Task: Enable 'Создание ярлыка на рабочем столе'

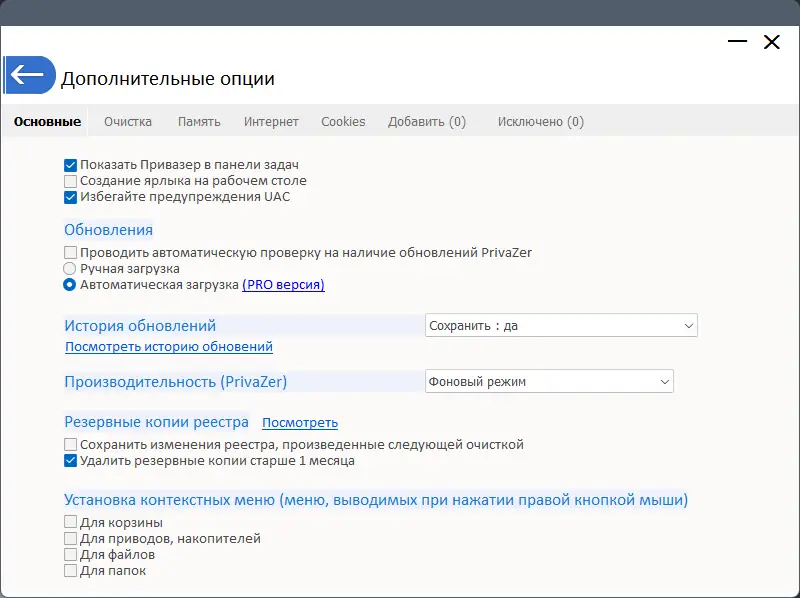Action: pyautogui.click(x=70, y=181)
